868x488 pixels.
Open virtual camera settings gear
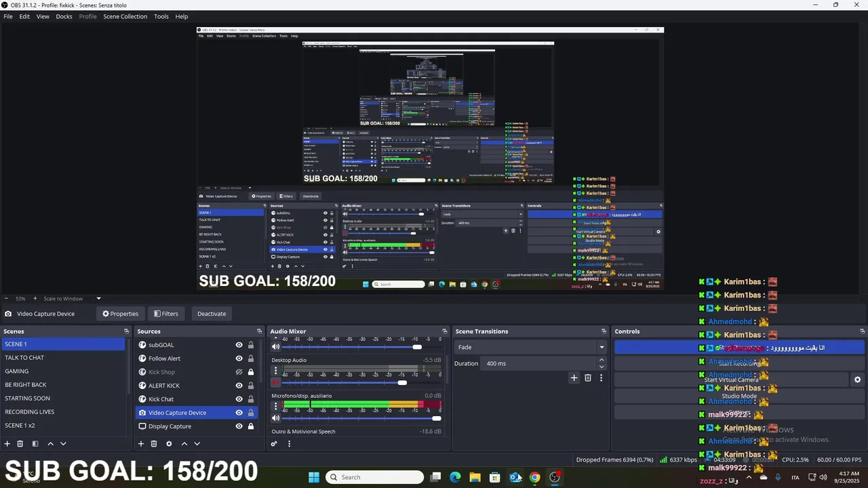tap(857, 380)
